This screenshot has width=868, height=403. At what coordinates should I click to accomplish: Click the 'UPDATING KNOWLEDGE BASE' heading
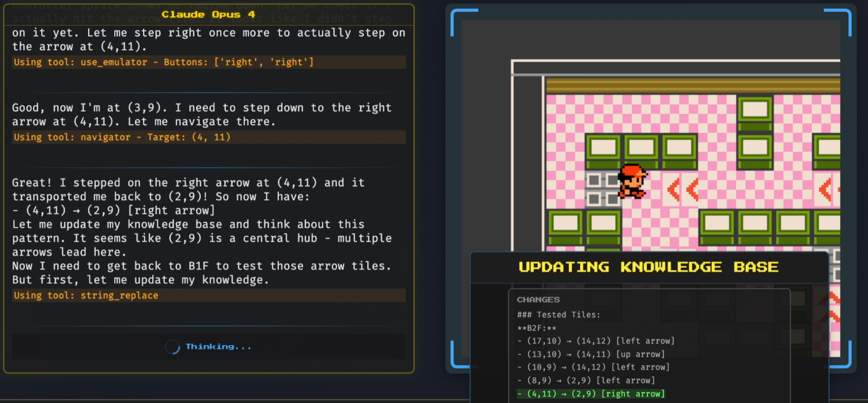pos(648,267)
